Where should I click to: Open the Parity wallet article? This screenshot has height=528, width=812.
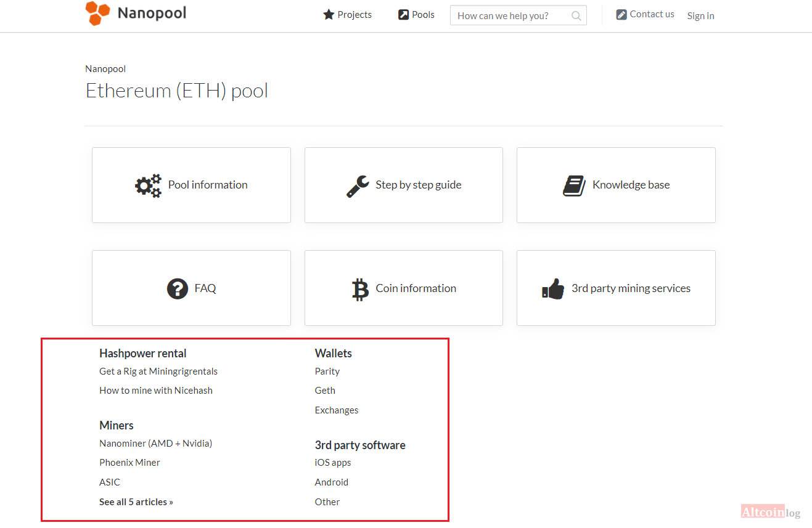pyautogui.click(x=327, y=372)
